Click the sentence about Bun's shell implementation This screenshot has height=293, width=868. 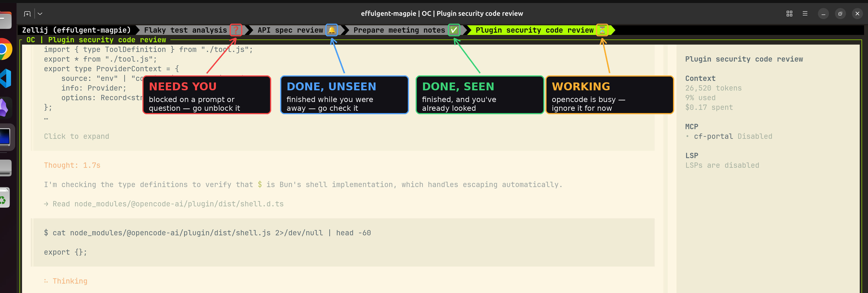pos(303,185)
